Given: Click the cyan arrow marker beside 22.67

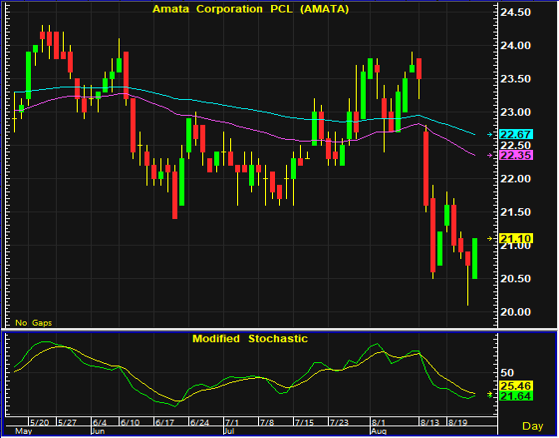Looking at the screenshot, I should click(490, 134).
